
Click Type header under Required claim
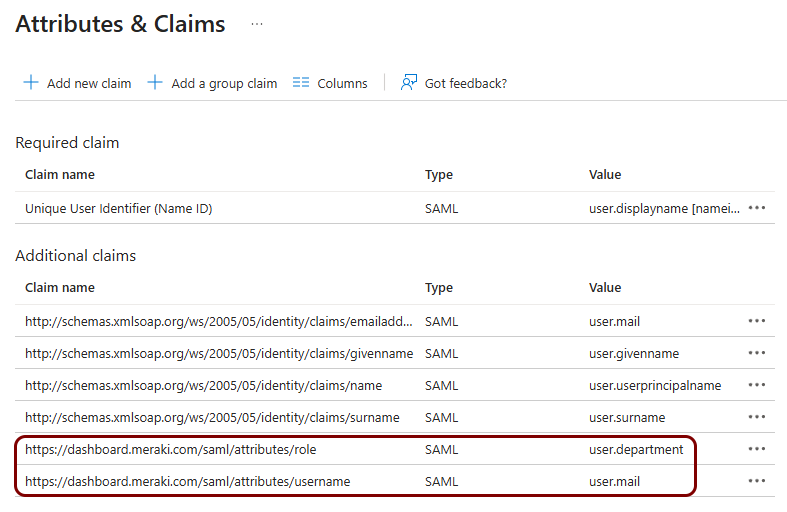pos(439,175)
